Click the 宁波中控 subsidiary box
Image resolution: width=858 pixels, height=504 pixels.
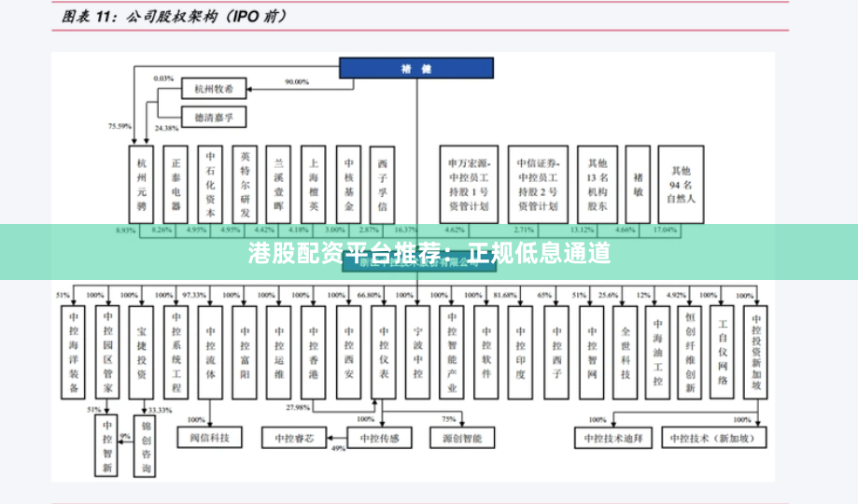pyautogui.click(x=417, y=352)
